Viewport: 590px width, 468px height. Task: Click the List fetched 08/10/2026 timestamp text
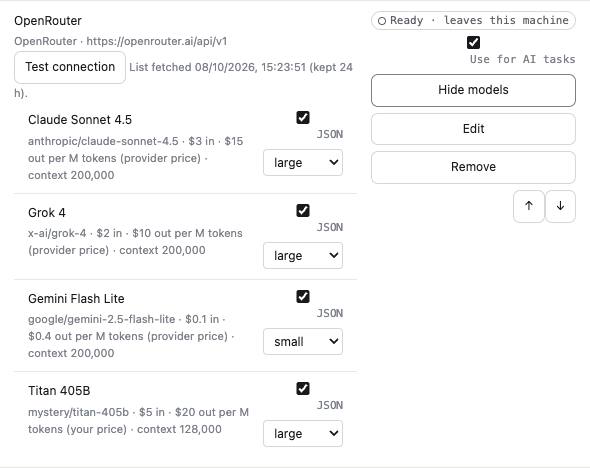241,67
